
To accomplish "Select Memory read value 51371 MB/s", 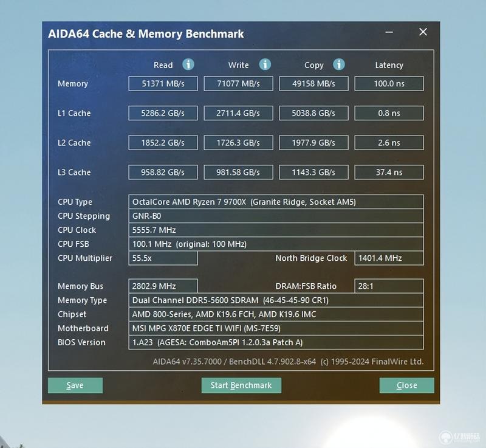I will (163, 84).
